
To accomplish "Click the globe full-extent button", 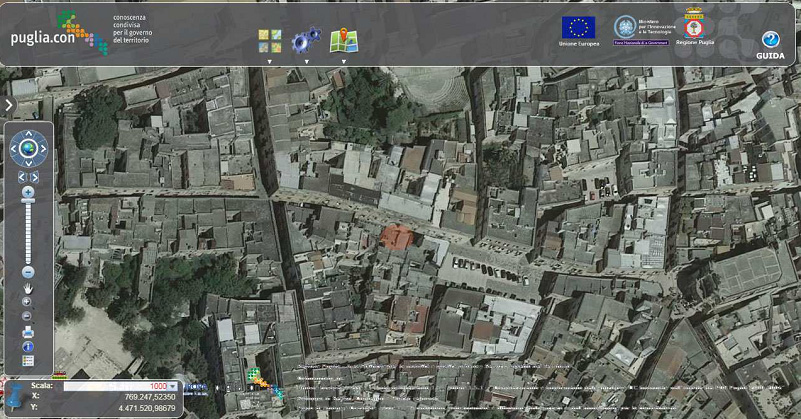I will tap(28, 149).
